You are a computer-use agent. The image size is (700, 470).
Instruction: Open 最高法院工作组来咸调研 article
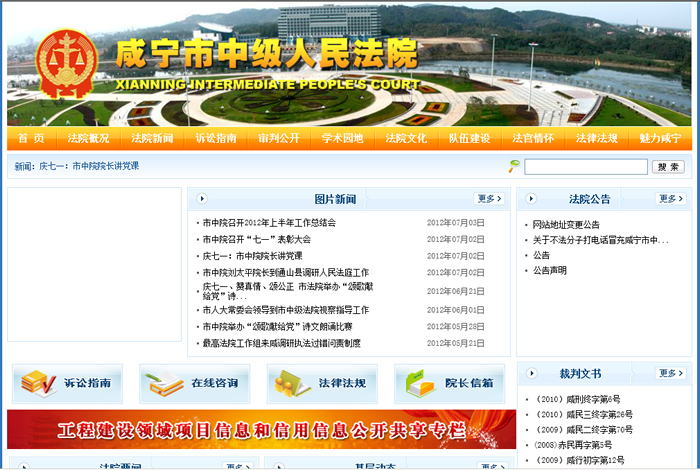(x=282, y=343)
